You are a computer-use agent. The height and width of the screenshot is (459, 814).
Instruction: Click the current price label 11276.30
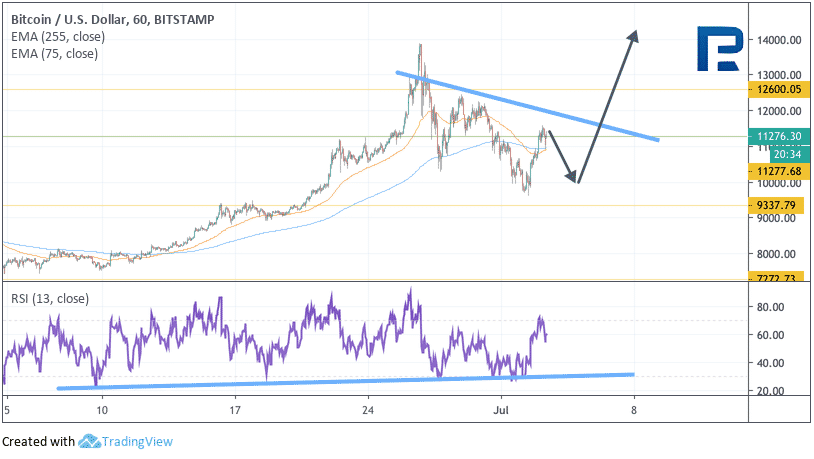(779, 136)
